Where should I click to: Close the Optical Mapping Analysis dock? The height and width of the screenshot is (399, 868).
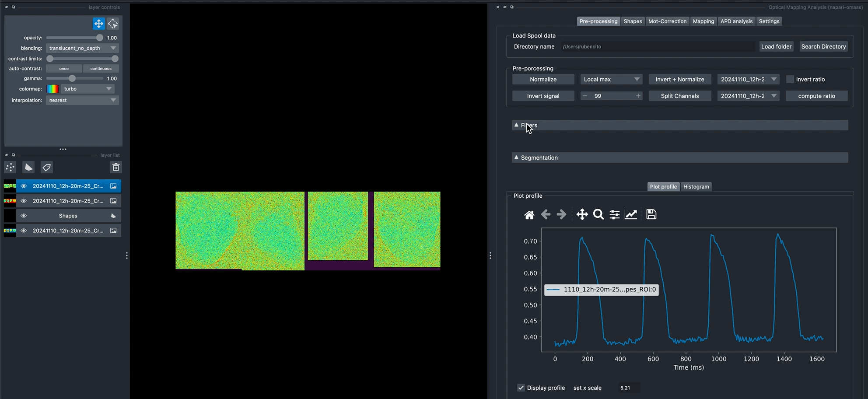(498, 7)
